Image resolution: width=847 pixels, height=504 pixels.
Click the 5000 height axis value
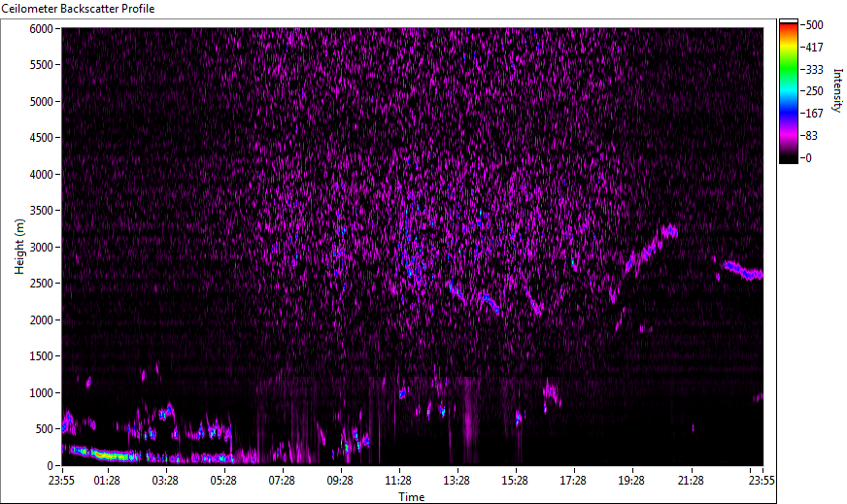(x=41, y=102)
